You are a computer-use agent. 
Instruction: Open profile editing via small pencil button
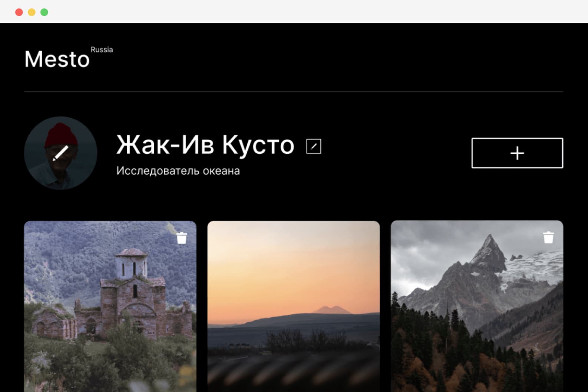coord(314,146)
